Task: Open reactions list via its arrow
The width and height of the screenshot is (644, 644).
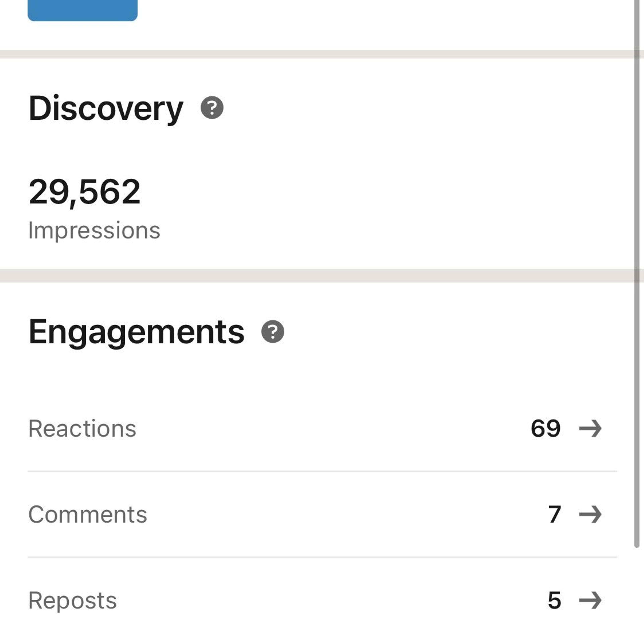Action: 590,428
